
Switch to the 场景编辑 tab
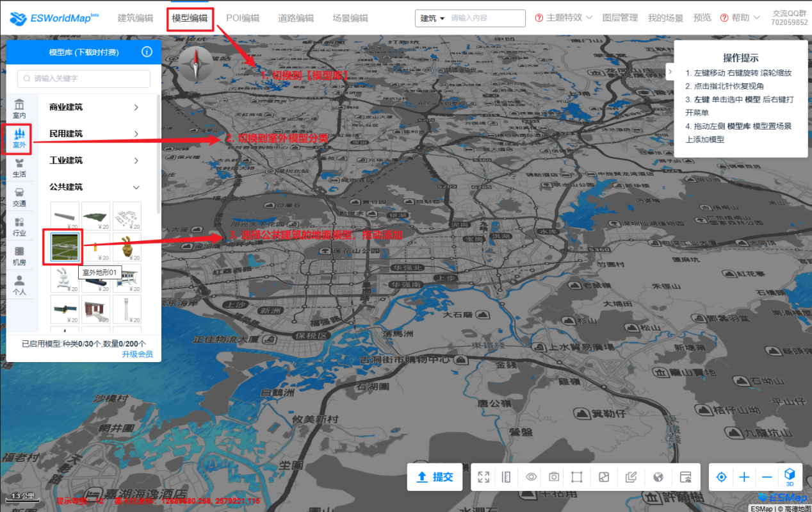tap(350, 18)
